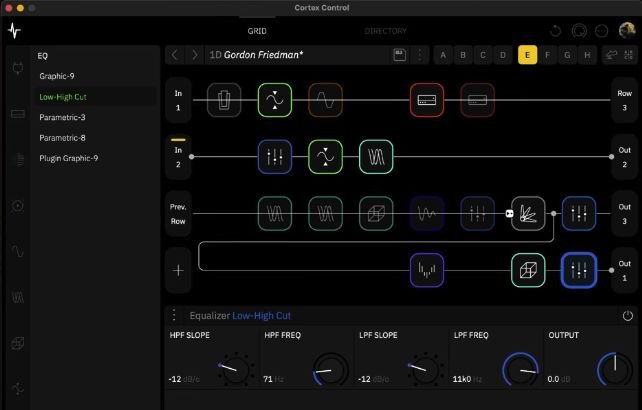Switch to scene A
This screenshot has width=642, height=410.
(x=443, y=55)
